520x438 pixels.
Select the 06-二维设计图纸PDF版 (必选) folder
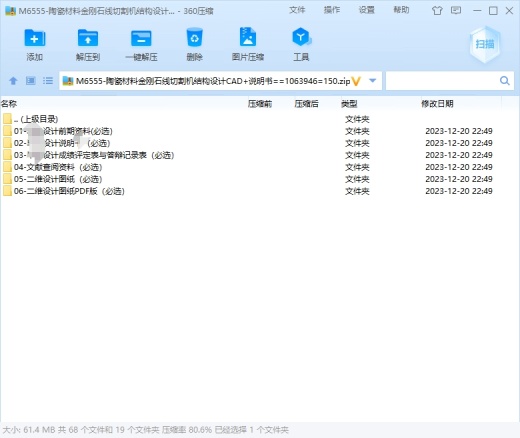[69, 191]
